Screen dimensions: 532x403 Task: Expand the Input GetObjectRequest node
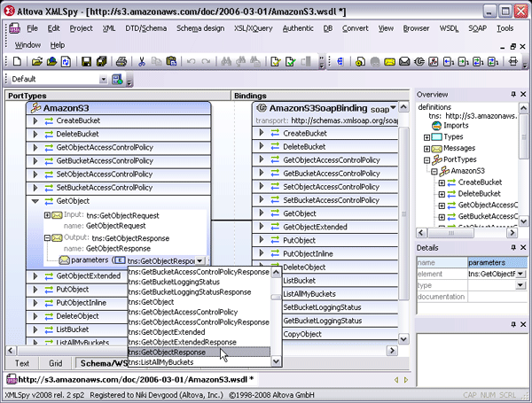coord(47,215)
